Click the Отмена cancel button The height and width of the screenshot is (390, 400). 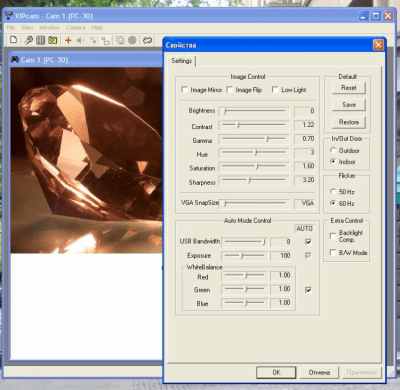(x=319, y=372)
